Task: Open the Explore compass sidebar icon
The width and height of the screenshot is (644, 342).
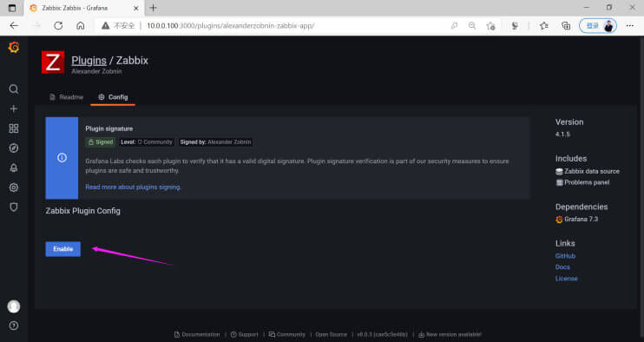Action: click(14, 148)
